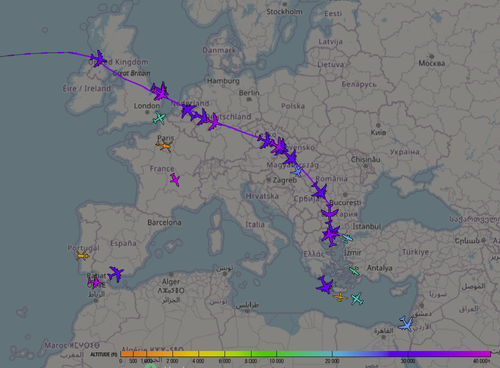Image resolution: width=500 pixels, height=368 pixels.
Task: Select the purple aircraft between Nederland and Deutschland
Action: click(x=202, y=117)
